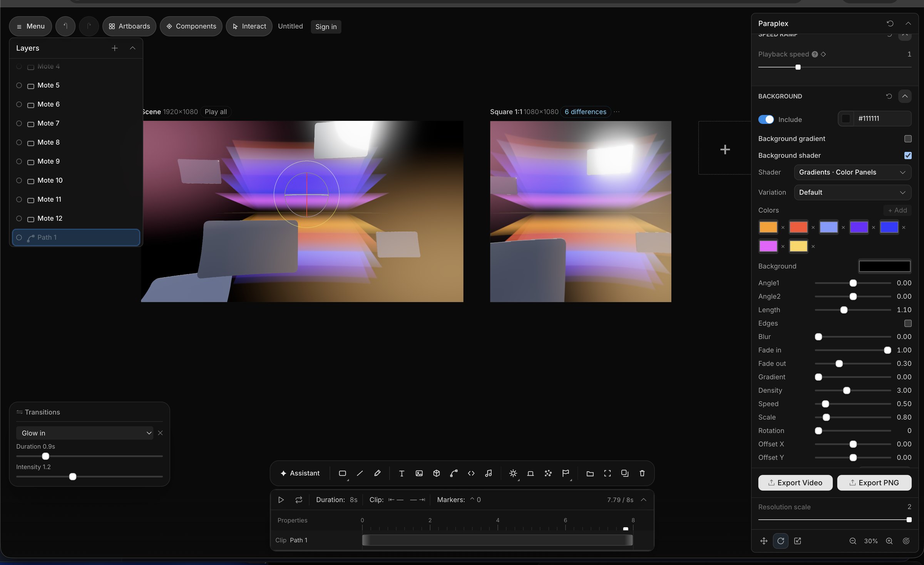Open the Variation dropdown set to Default

coord(852,192)
